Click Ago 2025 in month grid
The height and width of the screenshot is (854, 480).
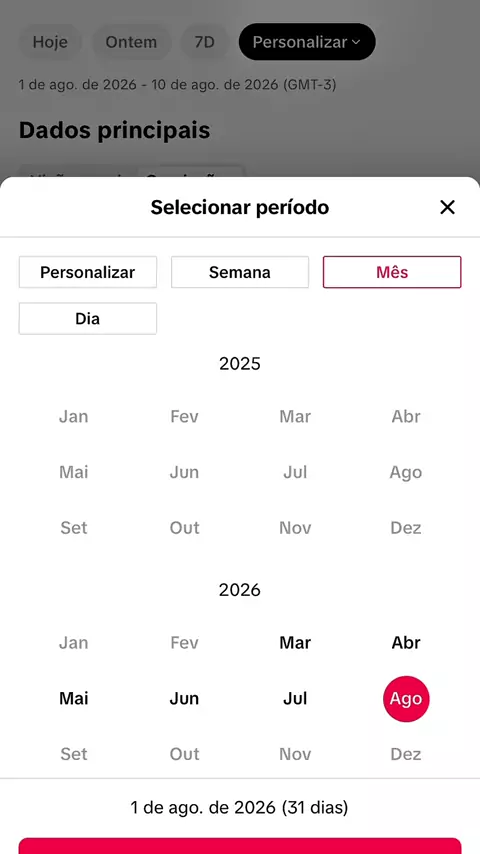point(406,472)
